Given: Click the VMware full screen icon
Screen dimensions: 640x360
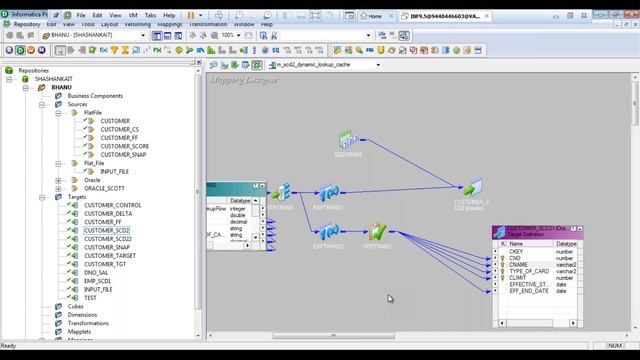Looking at the screenshot, I should 315,16.
